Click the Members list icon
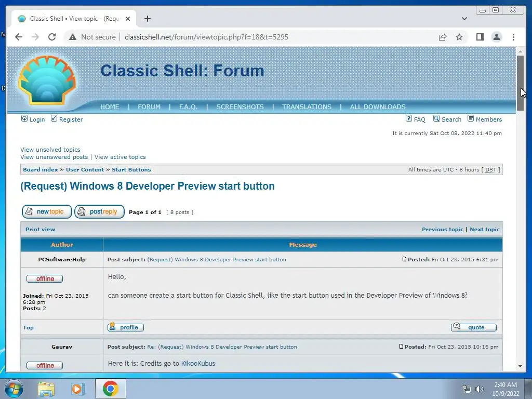532x399 pixels. [471, 118]
